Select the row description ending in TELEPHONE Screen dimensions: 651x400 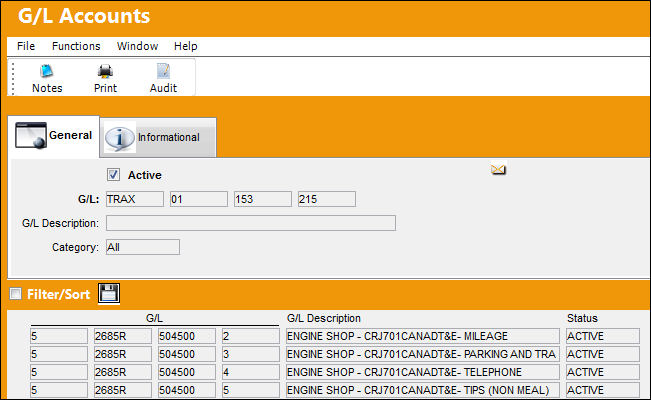point(423,372)
